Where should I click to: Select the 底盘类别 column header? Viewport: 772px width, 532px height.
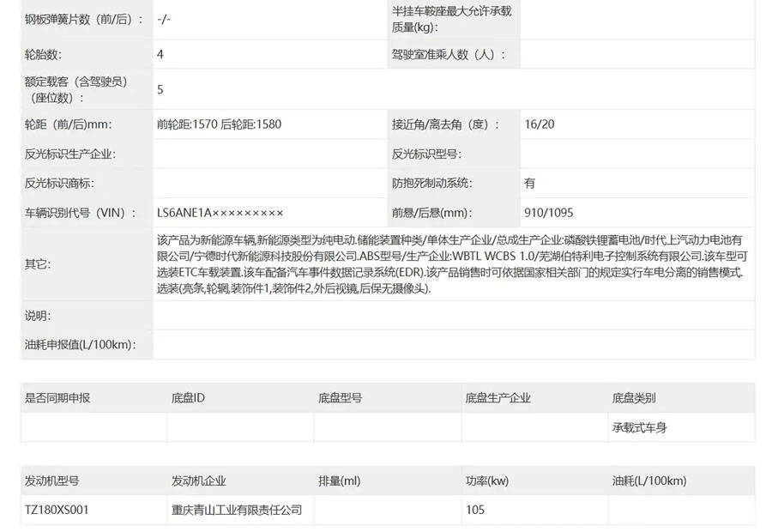634,398
